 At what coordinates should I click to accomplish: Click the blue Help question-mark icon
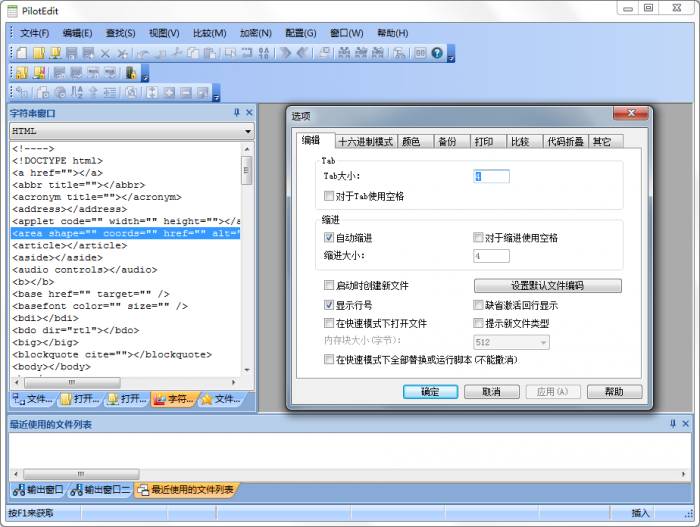click(437, 53)
